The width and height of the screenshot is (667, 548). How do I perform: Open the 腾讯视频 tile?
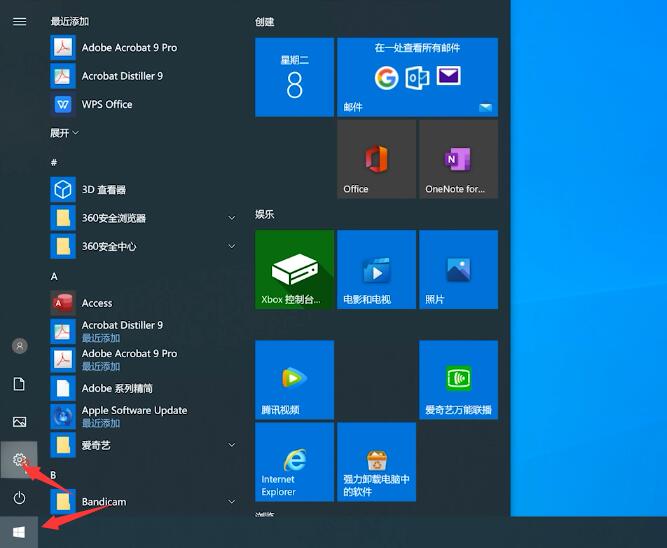(x=294, y=380)
